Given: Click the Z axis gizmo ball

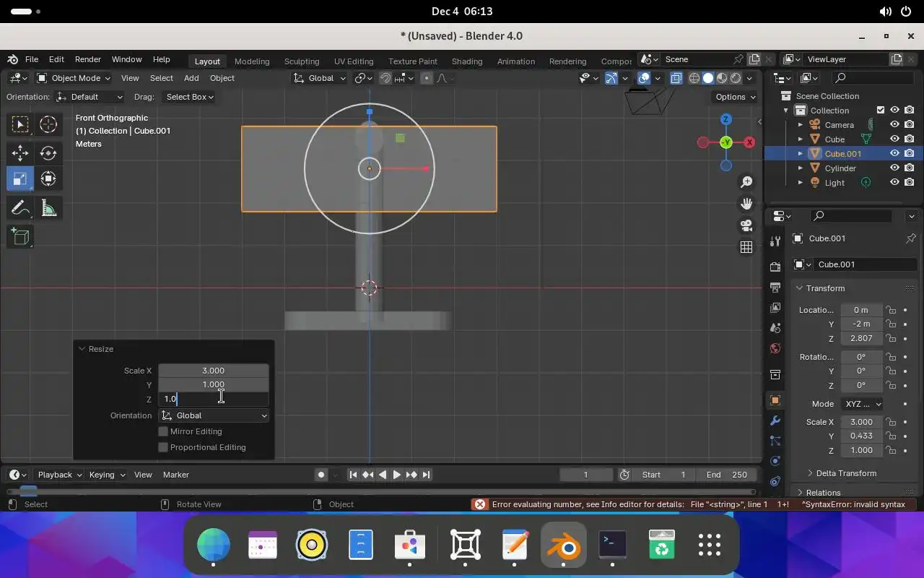Looking at the screenshot, I should click(726, 119).
